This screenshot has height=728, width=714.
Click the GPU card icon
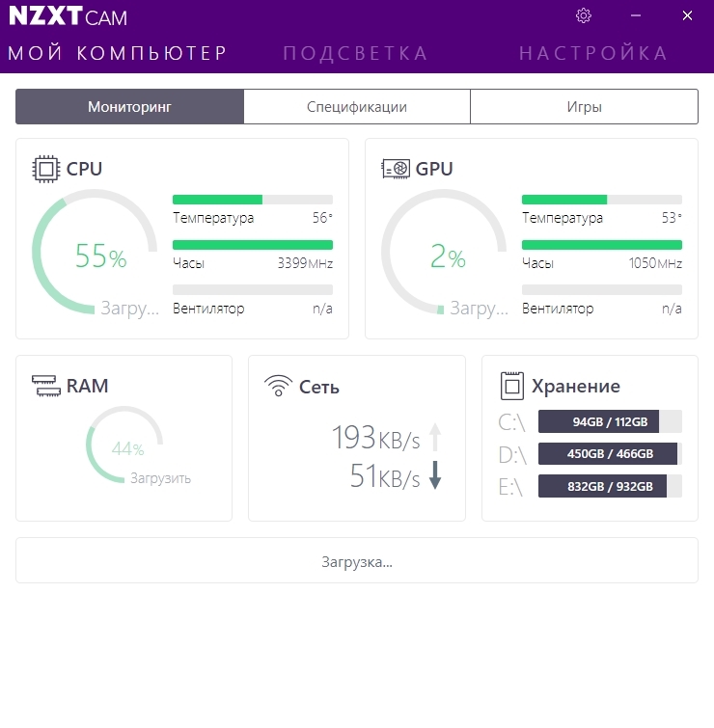[x=395, y=169]
